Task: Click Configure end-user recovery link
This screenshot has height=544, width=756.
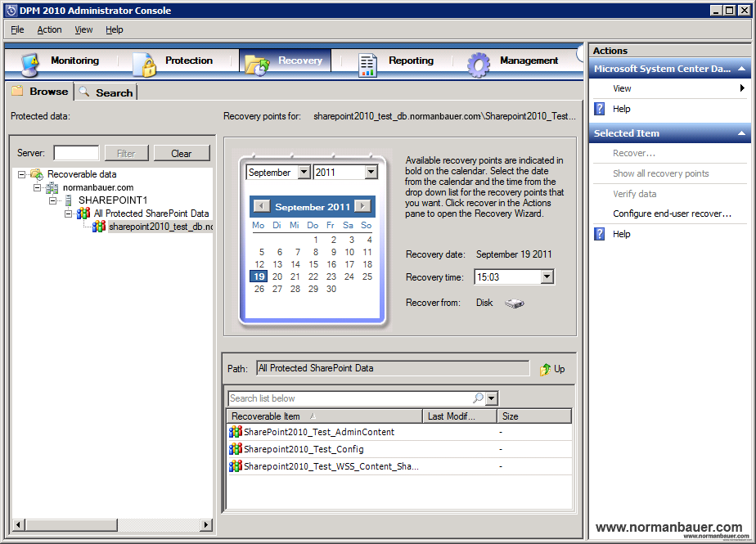Action: coord(672,214)
